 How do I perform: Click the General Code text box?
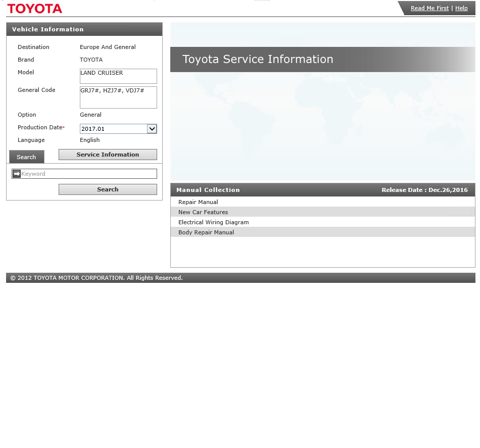(118, 97)
